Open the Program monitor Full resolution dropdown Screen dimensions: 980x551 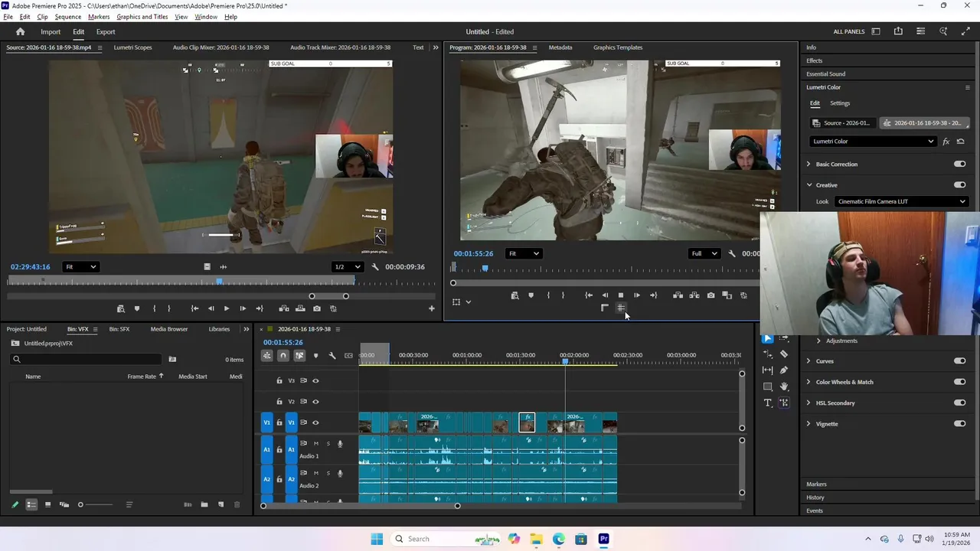click(x=704, y=253)
